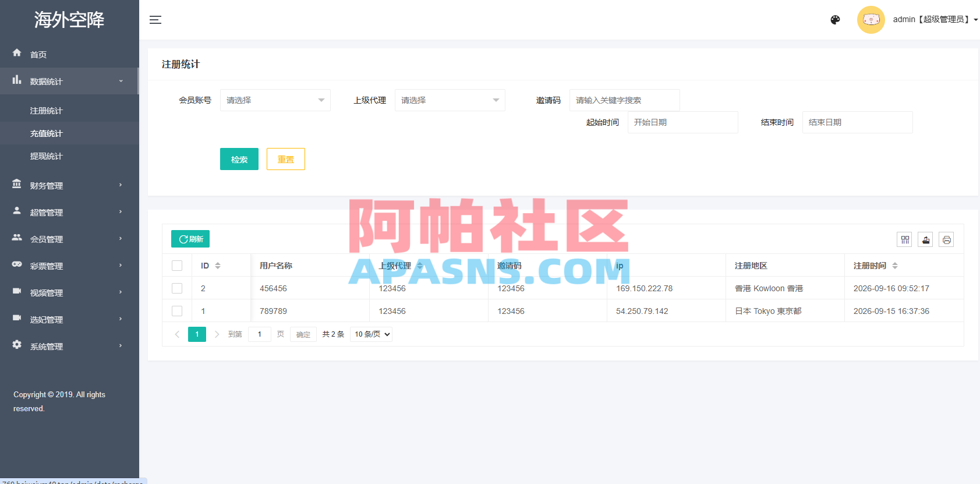Click the person icon for 超管管理
The height and width of the screenshot is (484, 980).
17,211
